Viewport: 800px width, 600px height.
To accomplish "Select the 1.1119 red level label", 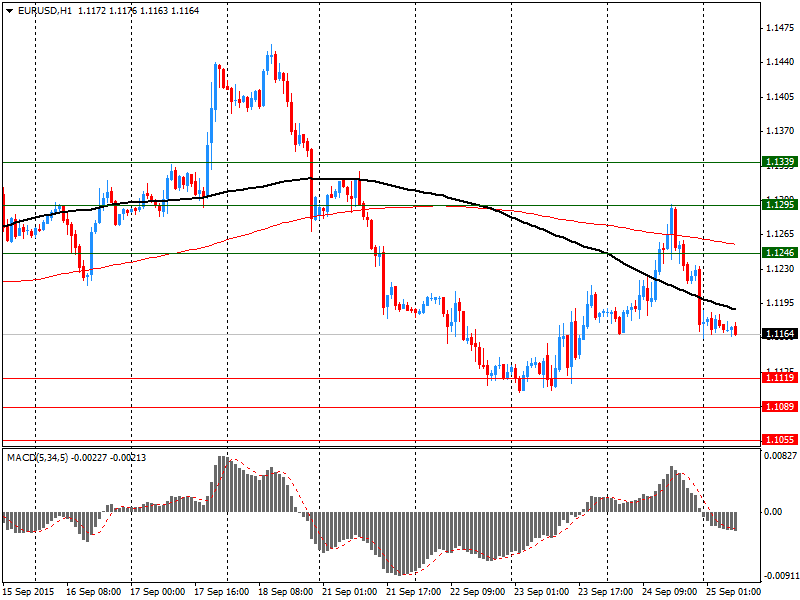I will (780, 378).
